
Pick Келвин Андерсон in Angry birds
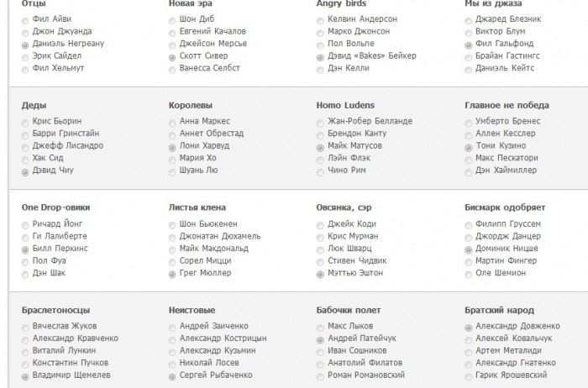click(320, 18)
